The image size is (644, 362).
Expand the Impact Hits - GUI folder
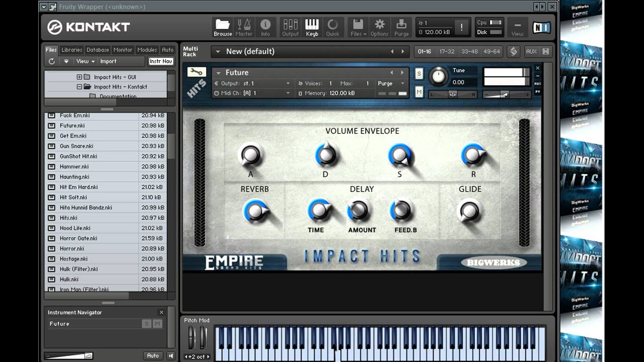[x=79, y=77]
